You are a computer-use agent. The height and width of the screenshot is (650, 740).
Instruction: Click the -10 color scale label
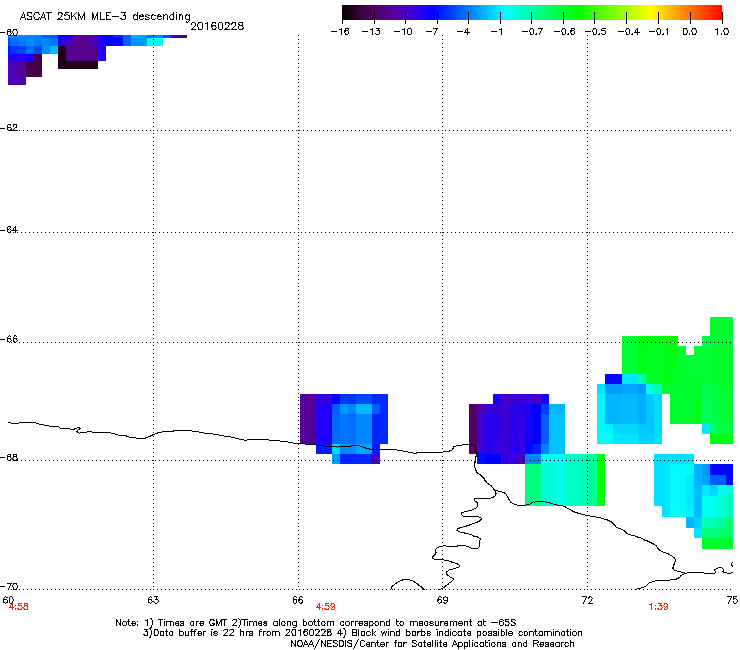pos(403,32)
